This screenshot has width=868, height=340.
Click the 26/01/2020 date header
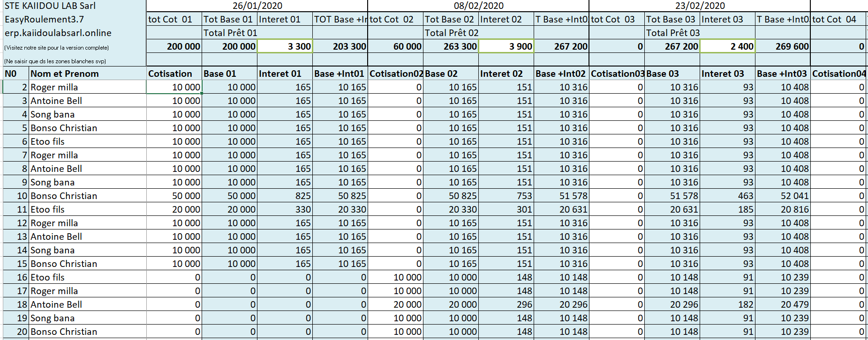coord(257,6)
